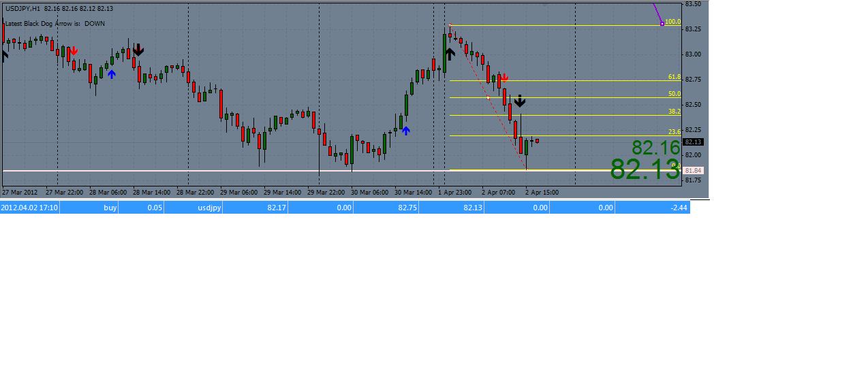
Task: Select the buy order type cell
Action: (89, 208)
